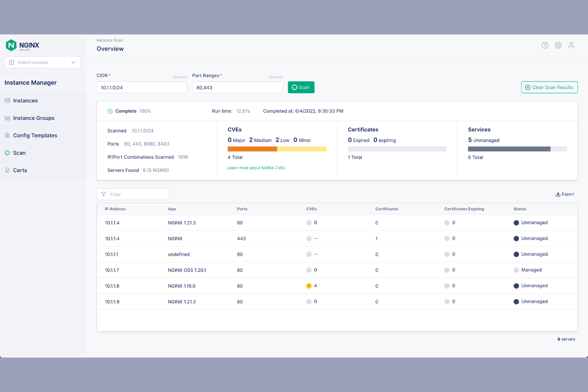Click the grid icon in Select module
Viewport: 588px width, 392px height.
tap(12, 62)
